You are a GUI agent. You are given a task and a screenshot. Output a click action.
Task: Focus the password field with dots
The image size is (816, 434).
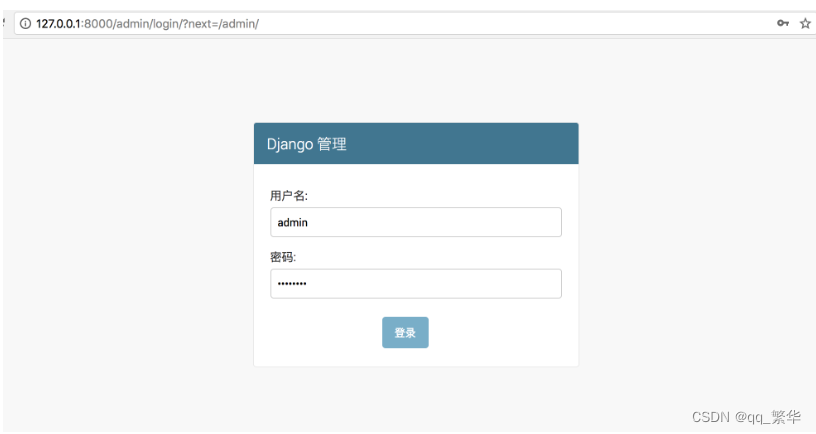pos(416,284)
